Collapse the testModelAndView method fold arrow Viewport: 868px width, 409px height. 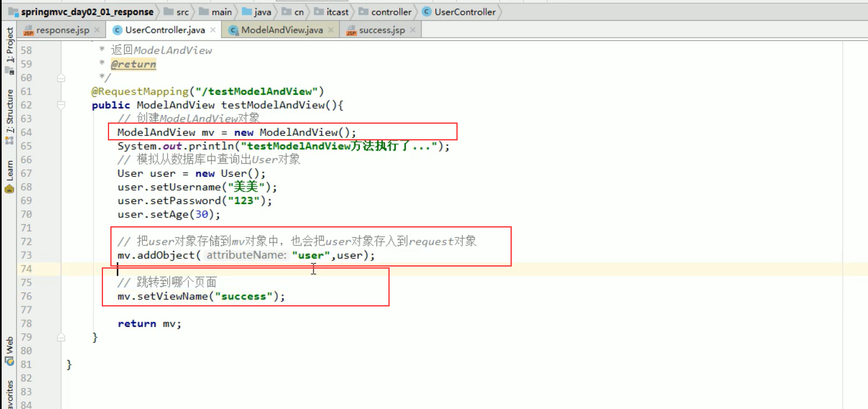click(61, 105)
